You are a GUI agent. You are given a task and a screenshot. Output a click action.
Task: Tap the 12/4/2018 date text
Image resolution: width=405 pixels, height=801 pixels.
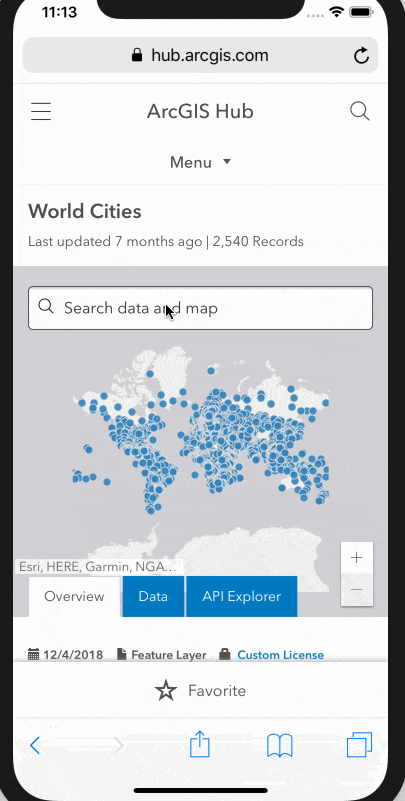(x=73, y=655)
